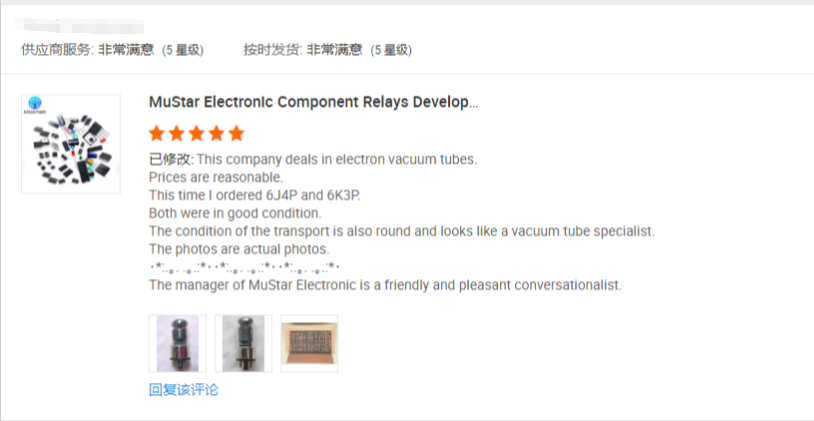Open the MuStar Electronic Component Relays product title
This screenshot has width=814, height=421.
pyautogui.click(x=314, y=102)
